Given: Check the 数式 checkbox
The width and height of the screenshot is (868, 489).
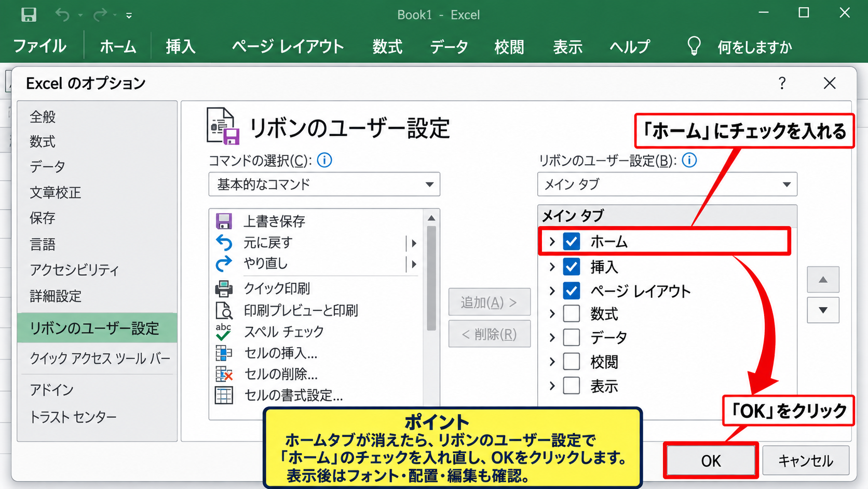Looking at the screenshot, I should pyautogui.click(x=572, y=314).
